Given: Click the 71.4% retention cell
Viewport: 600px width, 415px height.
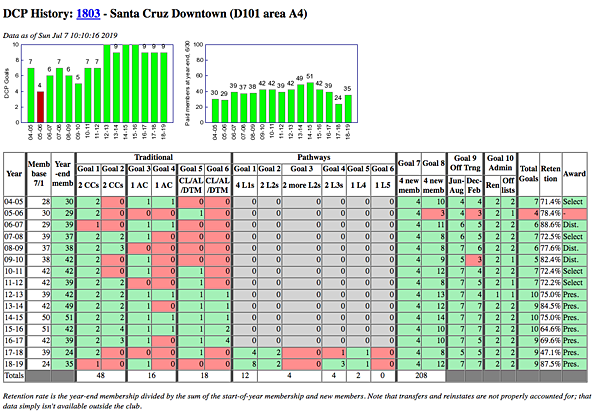Looking at the screenshot, I should 550,202.
